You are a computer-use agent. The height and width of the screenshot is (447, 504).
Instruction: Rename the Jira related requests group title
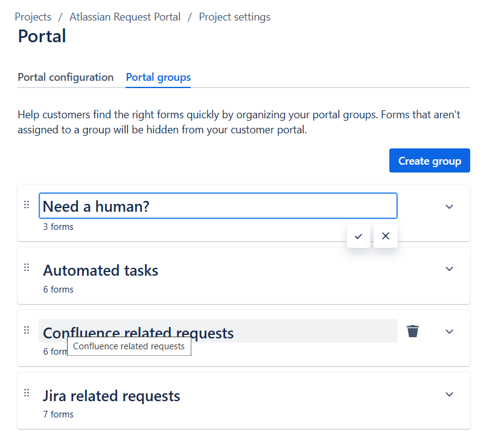click(112, 396)
